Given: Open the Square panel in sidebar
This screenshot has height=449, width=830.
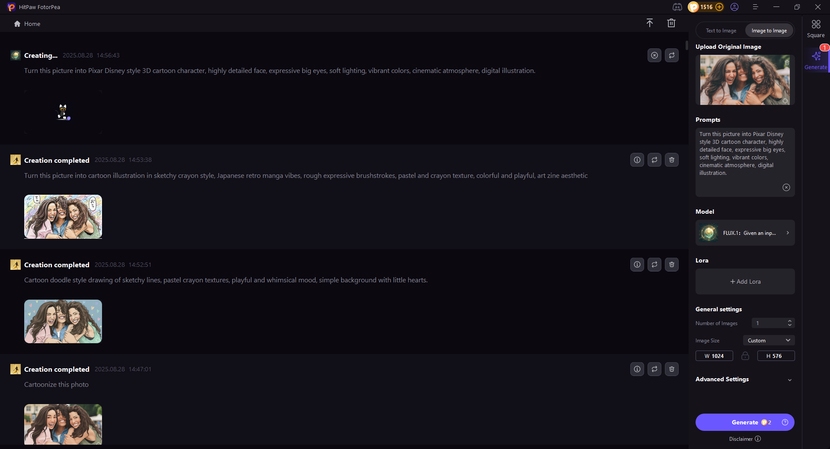Looking at the screenshot, I should click(816, 28).
